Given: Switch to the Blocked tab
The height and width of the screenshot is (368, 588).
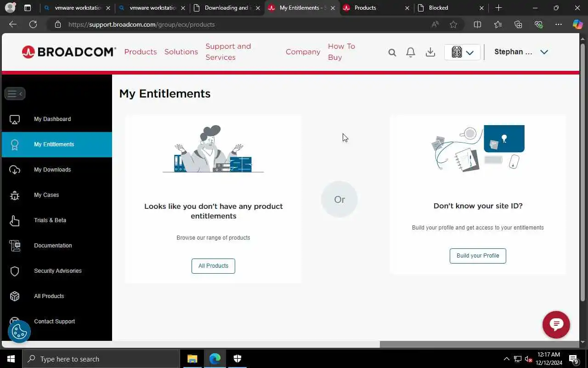Looking at the screenshot, I should coord(451,8).
